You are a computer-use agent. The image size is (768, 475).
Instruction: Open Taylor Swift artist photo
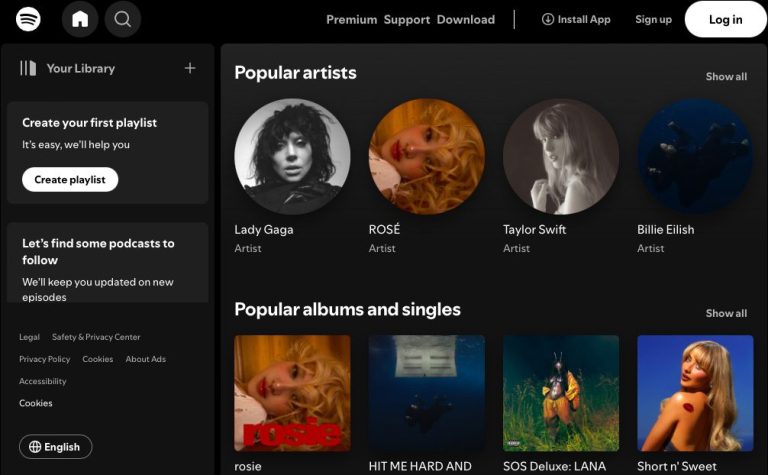[561, 157]
